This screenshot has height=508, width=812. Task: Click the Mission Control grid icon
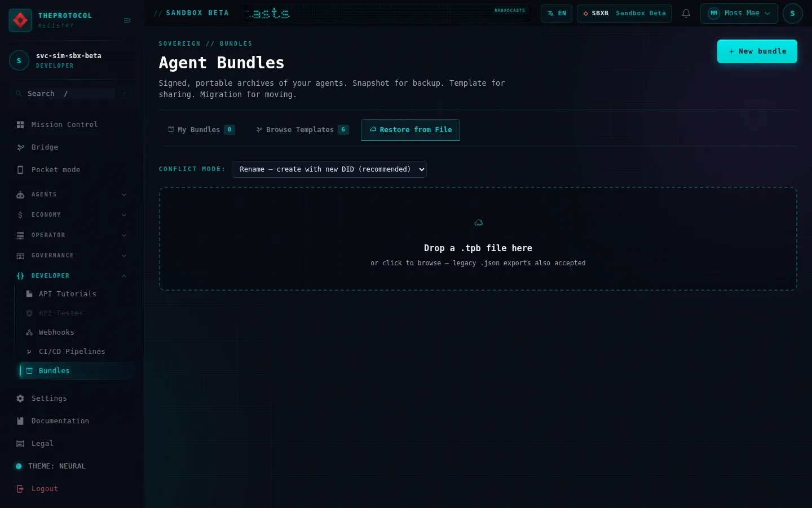20,125
